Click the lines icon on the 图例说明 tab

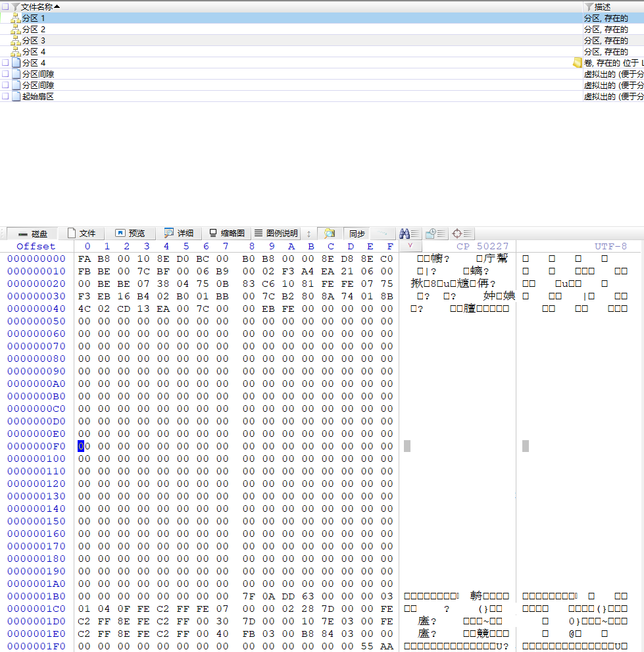pos(259,233)
